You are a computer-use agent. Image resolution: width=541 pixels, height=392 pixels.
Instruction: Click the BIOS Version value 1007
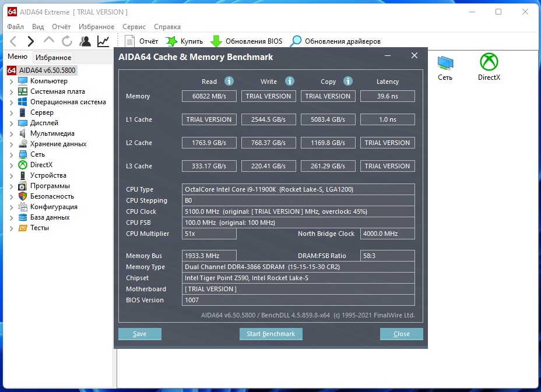tap(298, 300)
